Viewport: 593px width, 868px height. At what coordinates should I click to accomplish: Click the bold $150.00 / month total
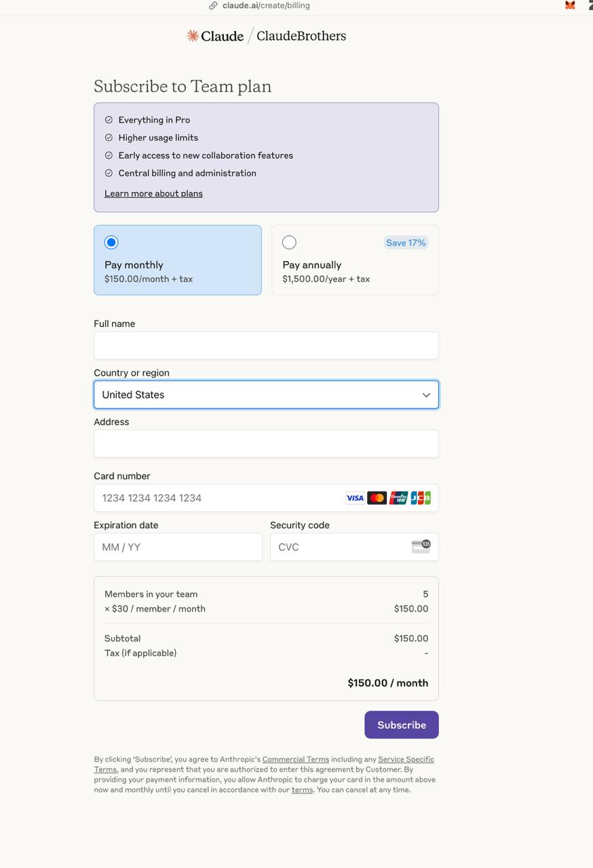pos(388,683)
